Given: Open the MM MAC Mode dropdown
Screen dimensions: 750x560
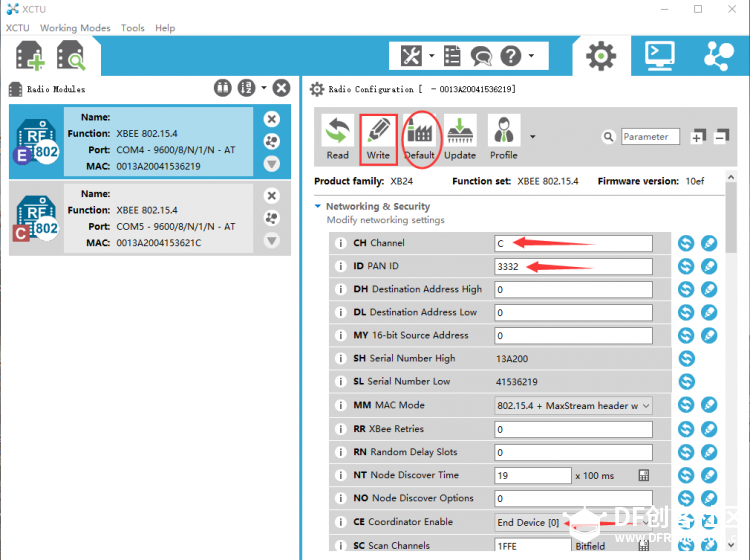Looking at the screenshot, I should [573, 405].
